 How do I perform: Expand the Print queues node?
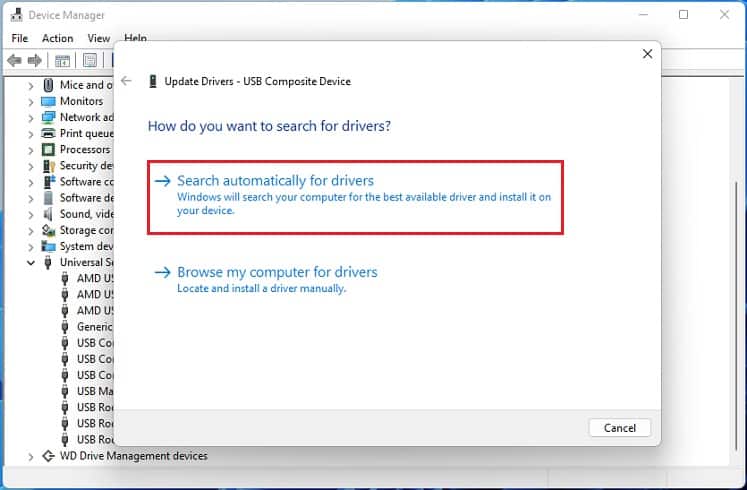click(31, 134)
